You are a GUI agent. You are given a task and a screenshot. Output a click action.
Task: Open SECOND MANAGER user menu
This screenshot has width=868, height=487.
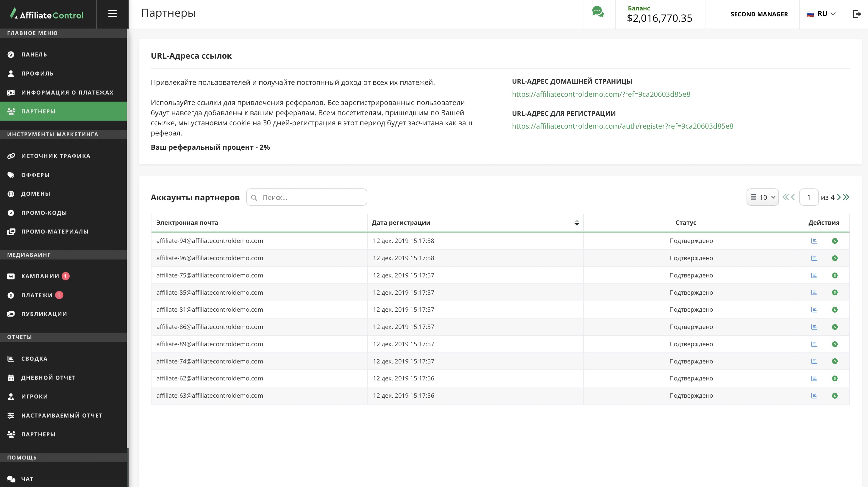pyautogui.click(x=759, y=14)
